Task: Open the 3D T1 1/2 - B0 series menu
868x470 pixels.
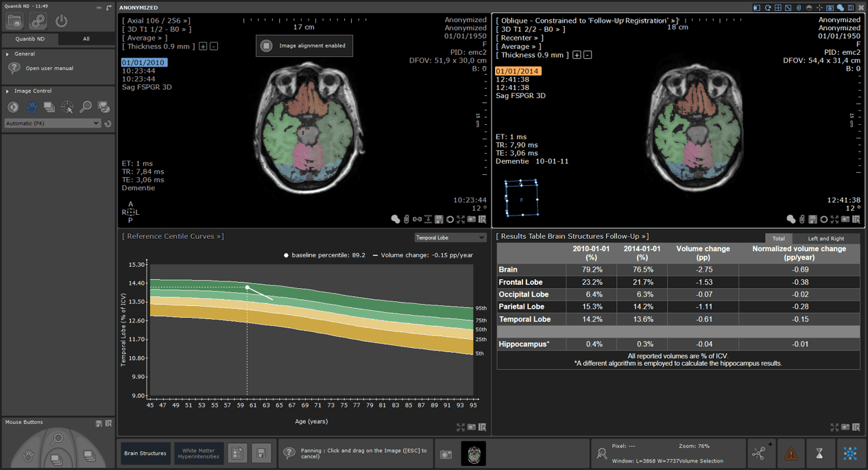Action: (x=156, y=30)
